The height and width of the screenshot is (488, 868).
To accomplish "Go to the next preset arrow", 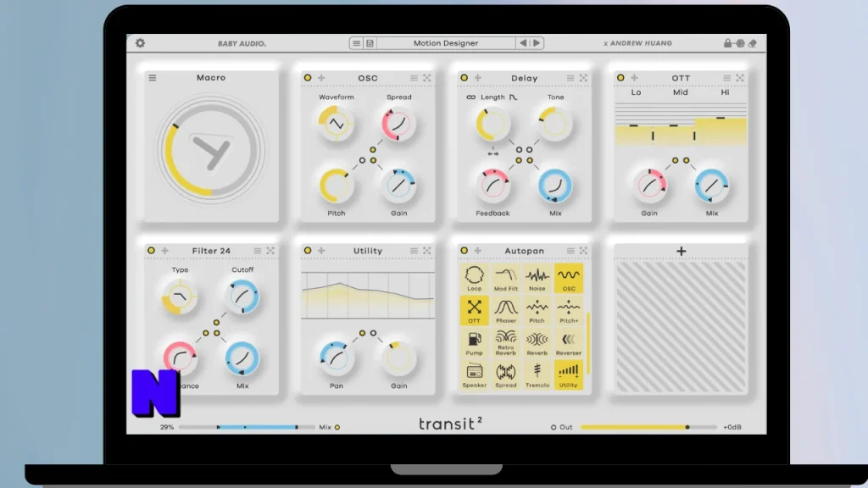I will pyautogui.click(x=537, y=43).
